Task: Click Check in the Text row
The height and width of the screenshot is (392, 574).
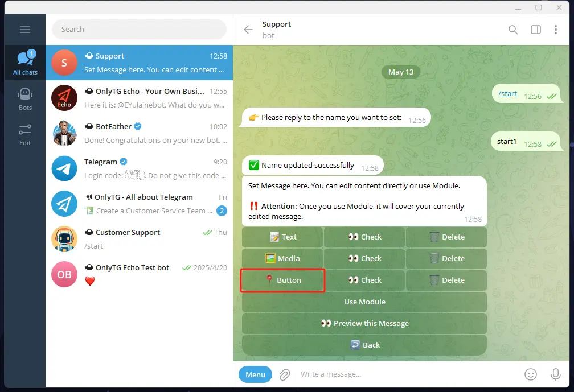Action: tap(364, 237)
